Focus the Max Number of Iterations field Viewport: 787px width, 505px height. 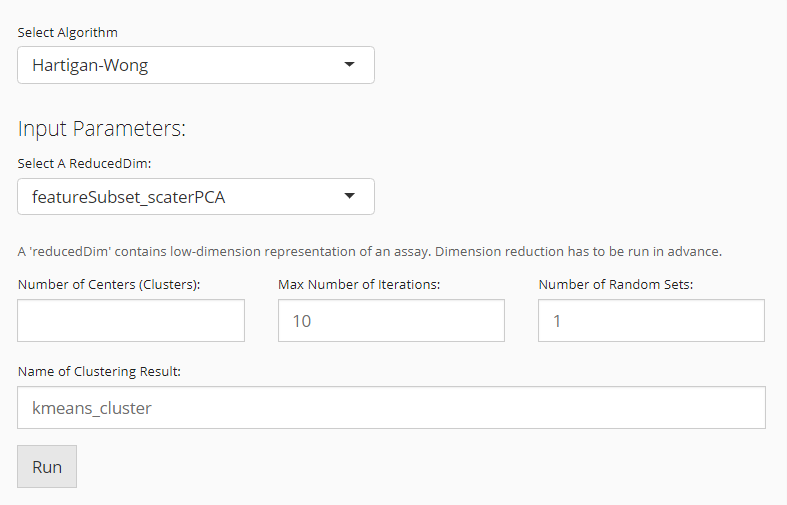[x=391, y=321]
